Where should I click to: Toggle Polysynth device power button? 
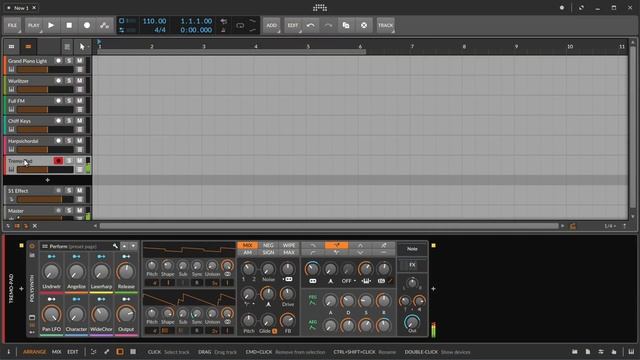[32, 246]
